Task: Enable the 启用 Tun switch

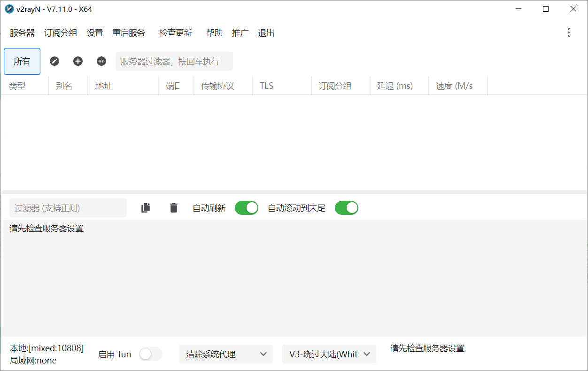Action: coord(150,354)
